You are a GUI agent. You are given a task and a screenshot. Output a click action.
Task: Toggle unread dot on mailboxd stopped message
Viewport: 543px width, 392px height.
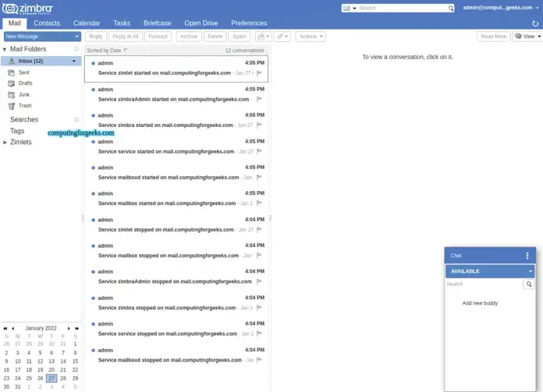93,351
